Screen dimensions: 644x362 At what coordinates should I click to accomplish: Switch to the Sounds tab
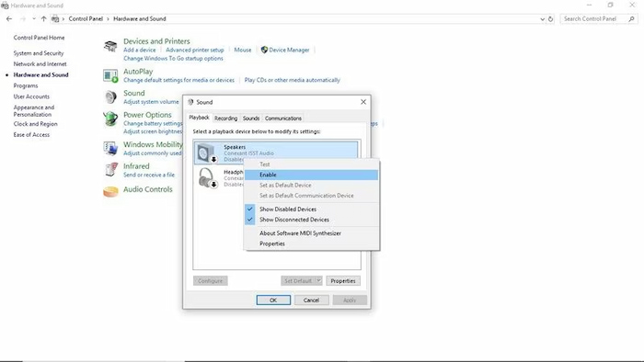251,119
